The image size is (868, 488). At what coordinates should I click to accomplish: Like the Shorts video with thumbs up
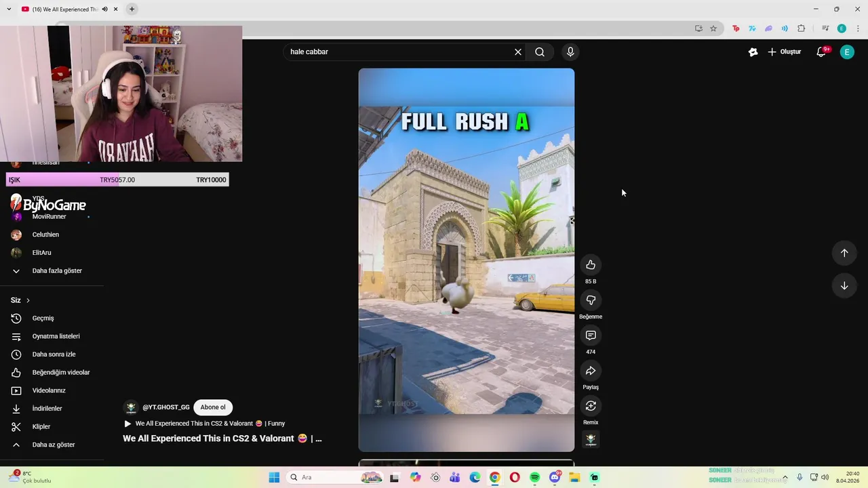[591, 265]
